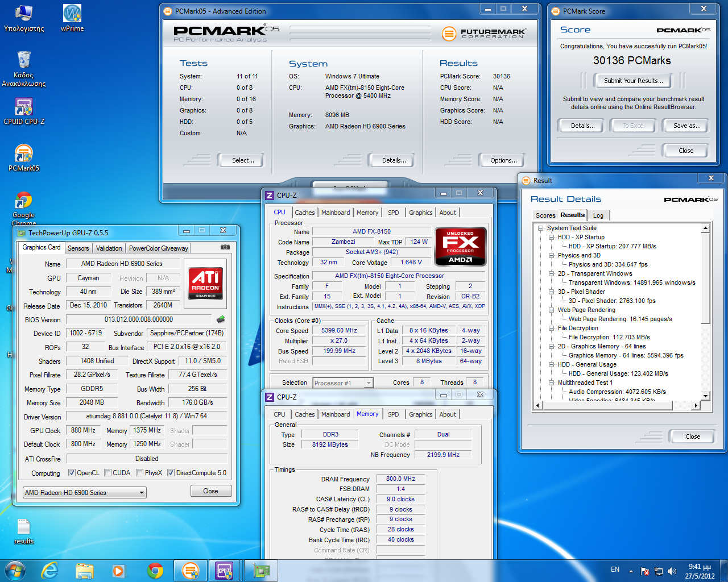The height and width of the screenshot is (582, 728).
Task: Collapse the File Decryption node
Action: click(x=552, y=328)
